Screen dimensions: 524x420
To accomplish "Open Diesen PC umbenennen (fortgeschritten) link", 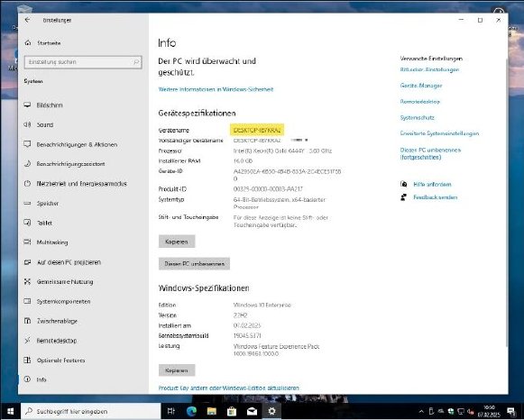I will point(430,153).
